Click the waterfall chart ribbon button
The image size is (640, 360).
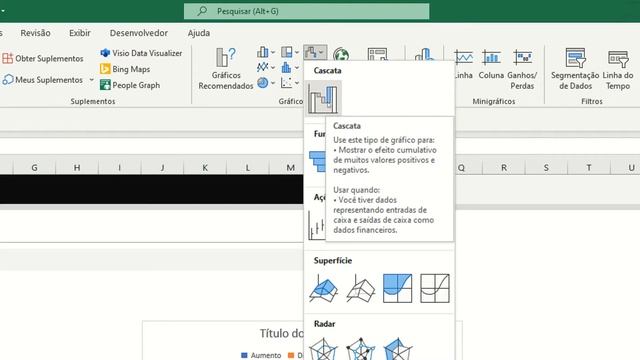coord(315,52)
